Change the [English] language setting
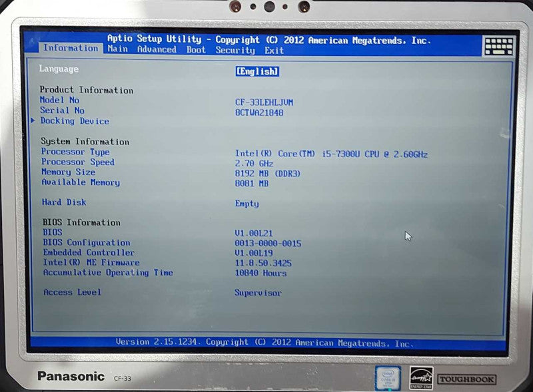533x392 pixels. (257, 71)
